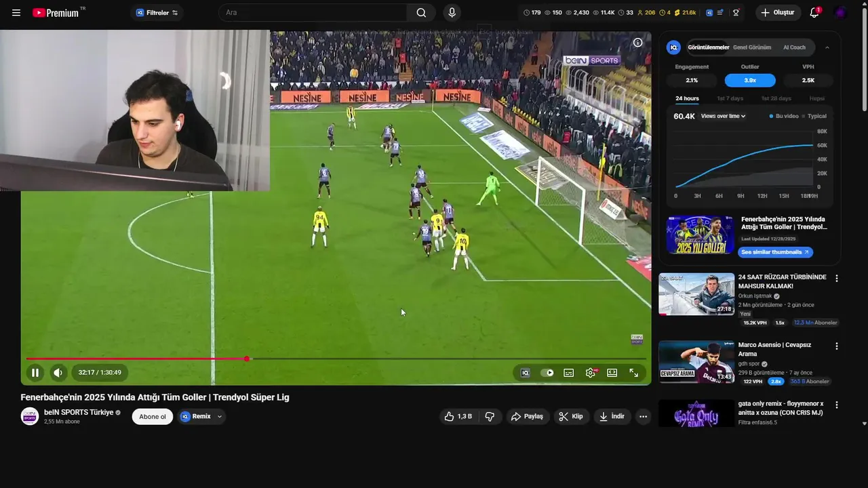The width and height of the screenshot is (868, 488).
Task: Click the red playhead scrubber dot
Action: click(x=247, y=359)
